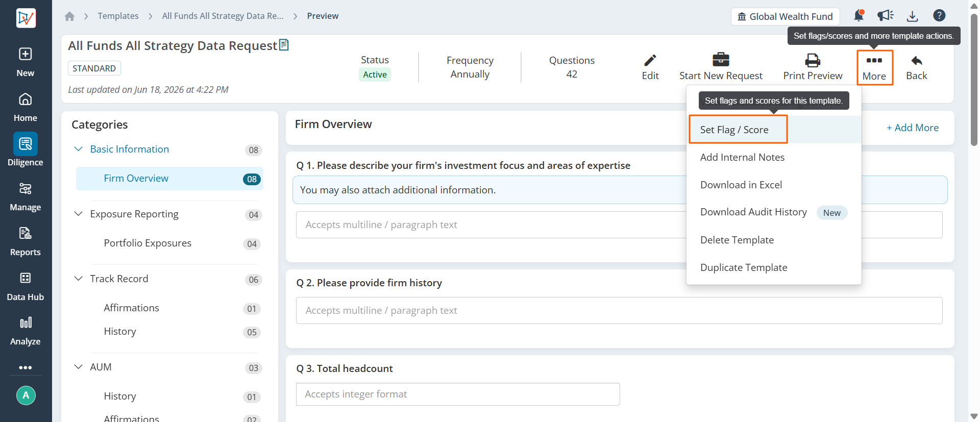The width and height of the screenshot is (980, 422).
Task: Choose Duplicate Template
Action: tap(774, 267)
